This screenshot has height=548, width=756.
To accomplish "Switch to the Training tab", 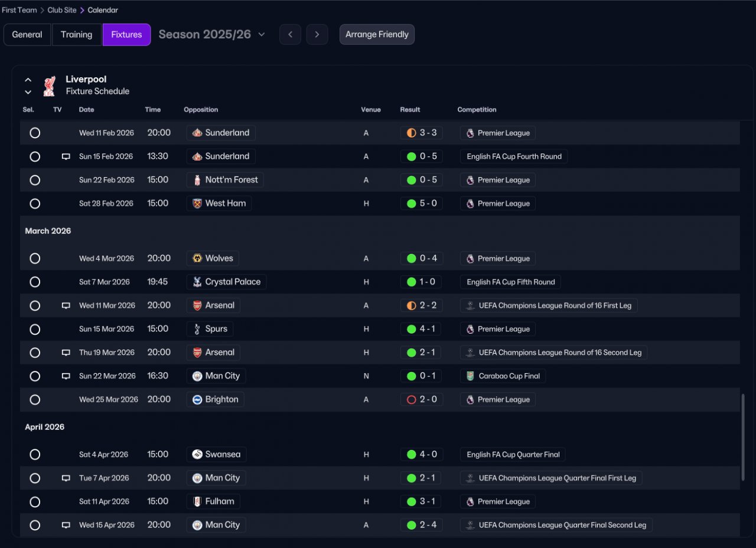I will [x=77, y=34].
